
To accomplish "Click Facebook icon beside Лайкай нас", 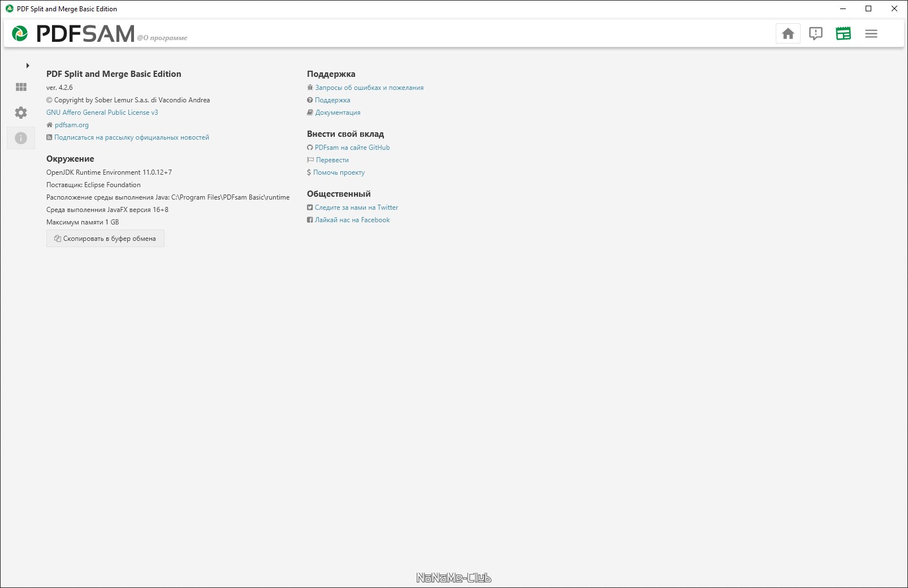I will point(310,220).
